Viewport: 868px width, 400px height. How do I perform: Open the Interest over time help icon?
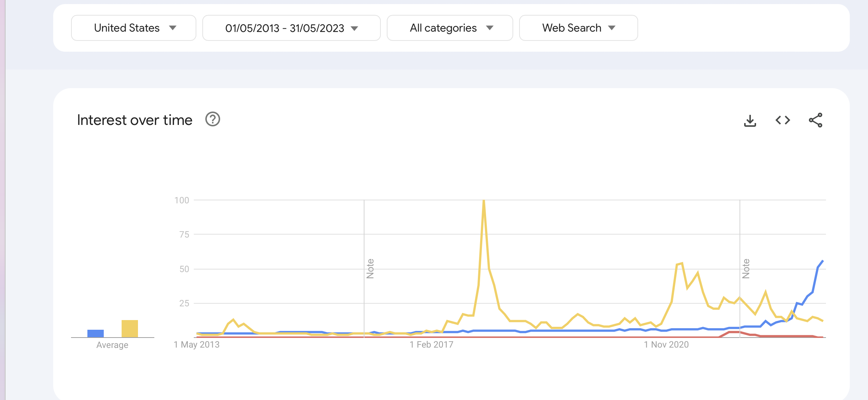[213, 119]
